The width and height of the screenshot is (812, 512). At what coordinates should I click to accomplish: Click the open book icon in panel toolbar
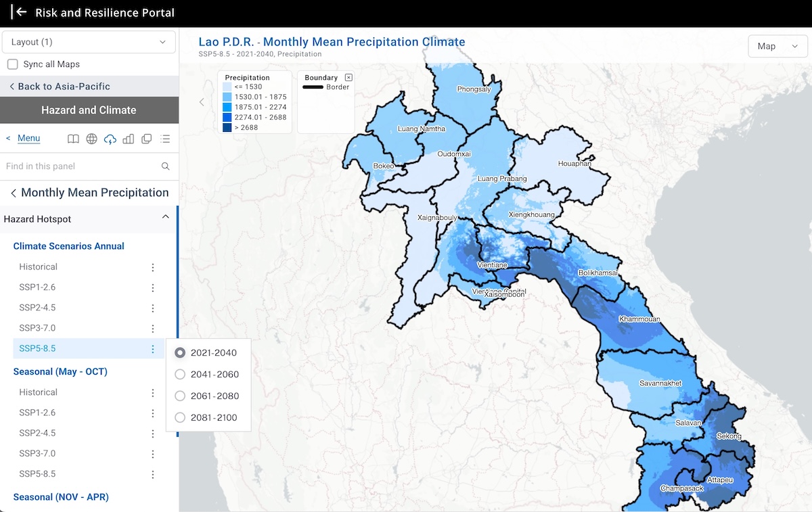click(73, 139)
